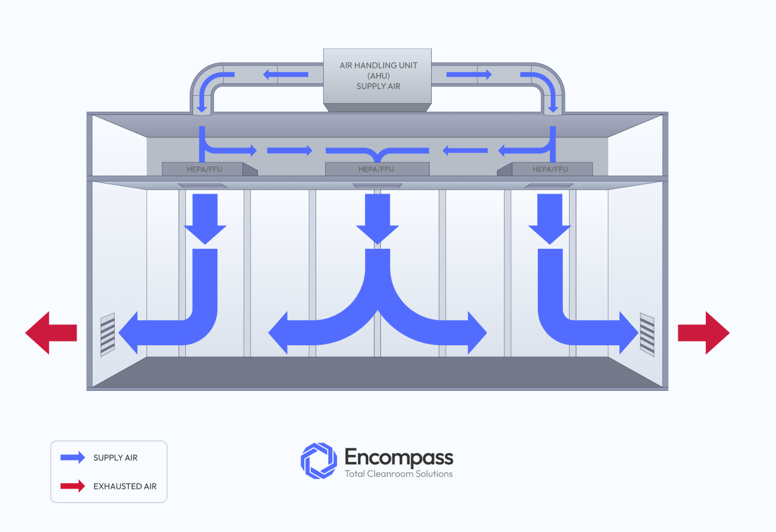Open the EXHAUSTED AIR legend entry
This screenshot has height=532, width=776.
(125, 486)
